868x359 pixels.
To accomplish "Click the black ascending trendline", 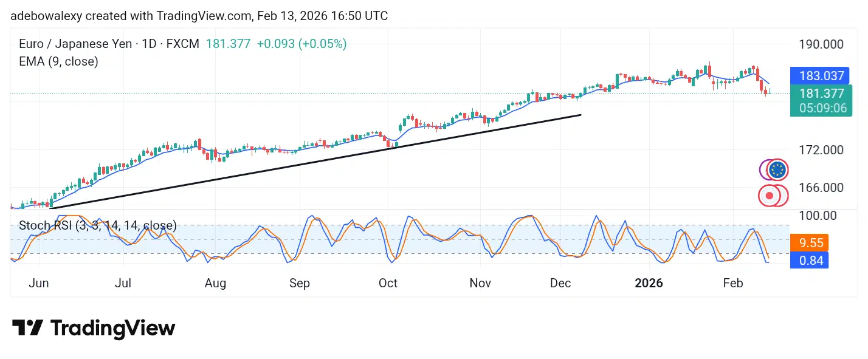I will coord(316,161).
